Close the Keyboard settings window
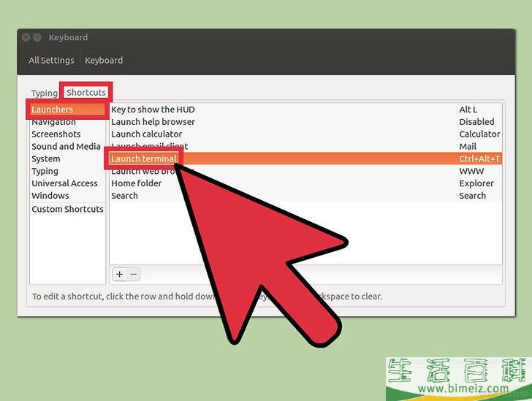532x401 pixels. coord(26,37)
